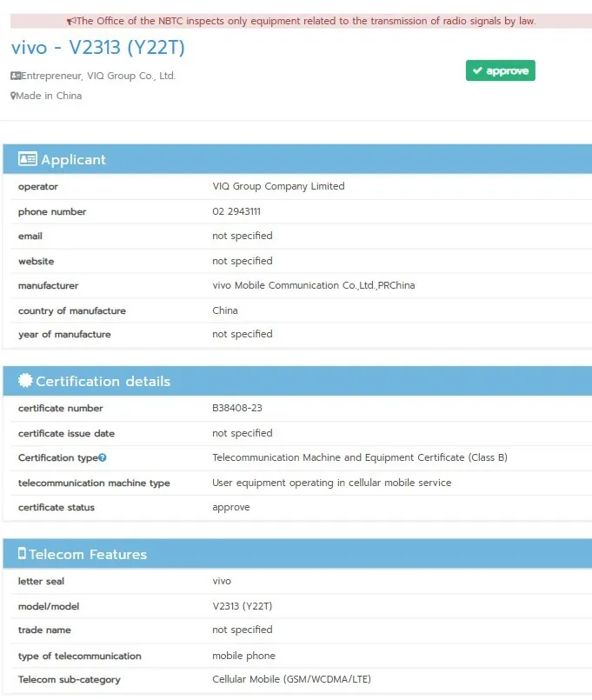Click the Made in China text
Screen dimensions: 592x700
pyautogui.click(x=49, y=96)
